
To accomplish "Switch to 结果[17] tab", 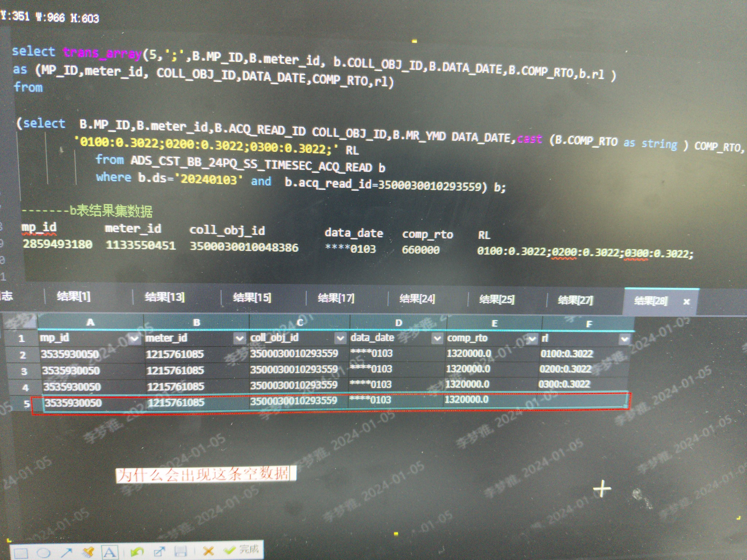I will tap(336, 298).
